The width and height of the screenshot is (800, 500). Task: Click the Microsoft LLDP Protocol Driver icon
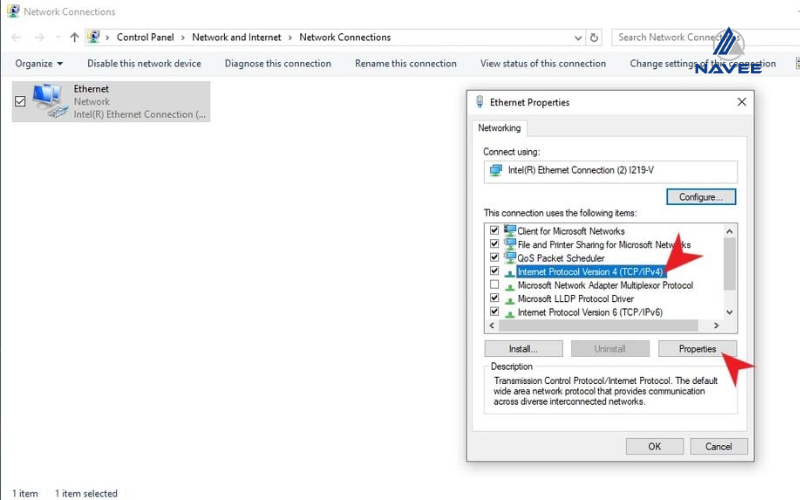[x=510, y=299]
